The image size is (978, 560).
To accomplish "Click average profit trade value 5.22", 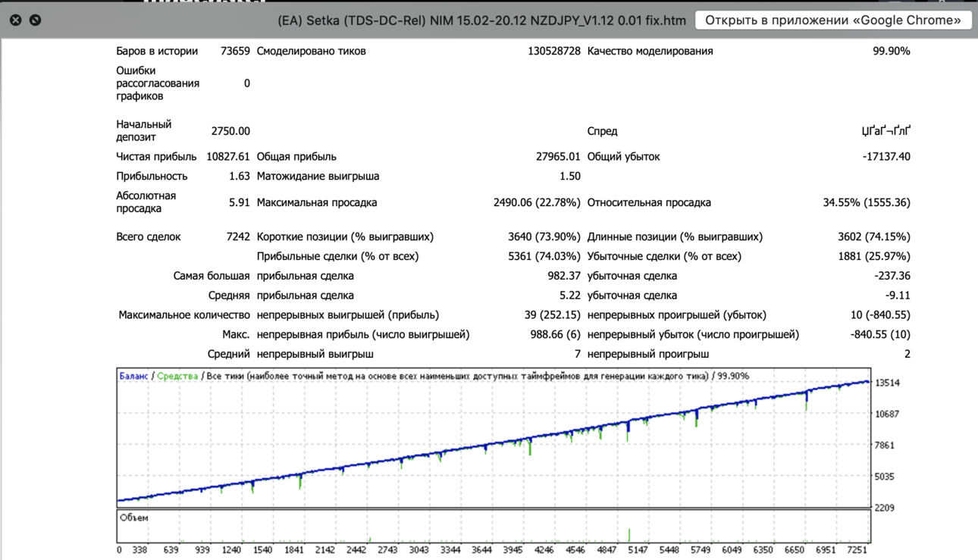I will pyautogui.click(x=570, y=296).
